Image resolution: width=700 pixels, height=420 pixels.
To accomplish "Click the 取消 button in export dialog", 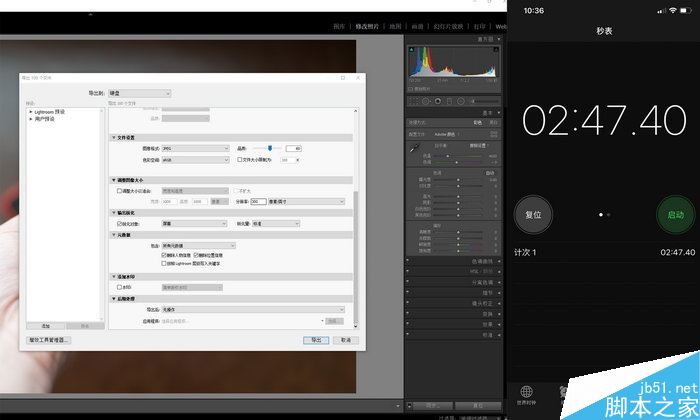I will (x=346, y=340).
